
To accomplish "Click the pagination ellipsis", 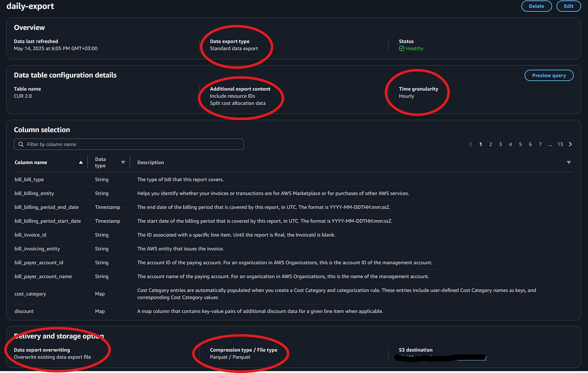I will [550, 144].
